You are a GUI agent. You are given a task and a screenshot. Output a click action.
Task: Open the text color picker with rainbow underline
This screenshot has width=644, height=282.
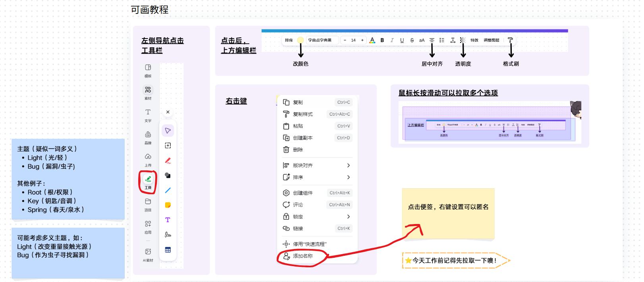372,40
